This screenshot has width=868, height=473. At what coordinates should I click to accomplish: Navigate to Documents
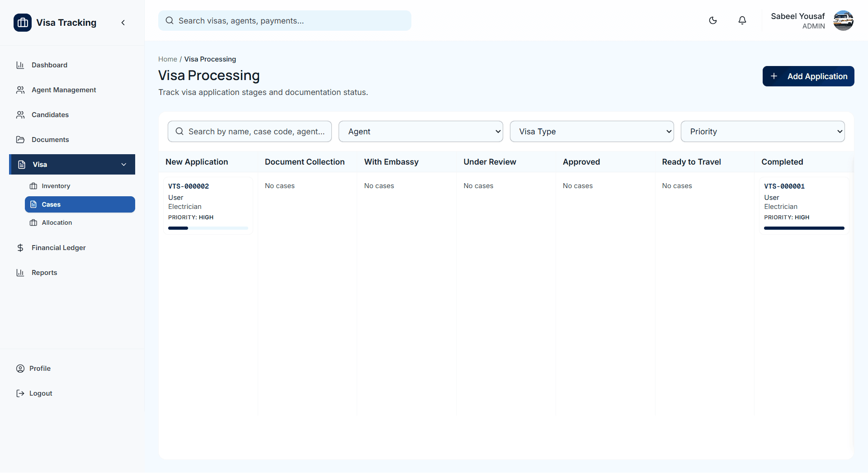[72, 140]
